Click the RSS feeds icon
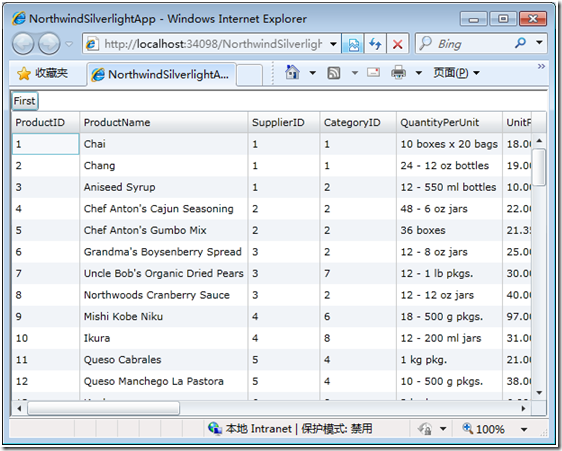 point(334,73)
